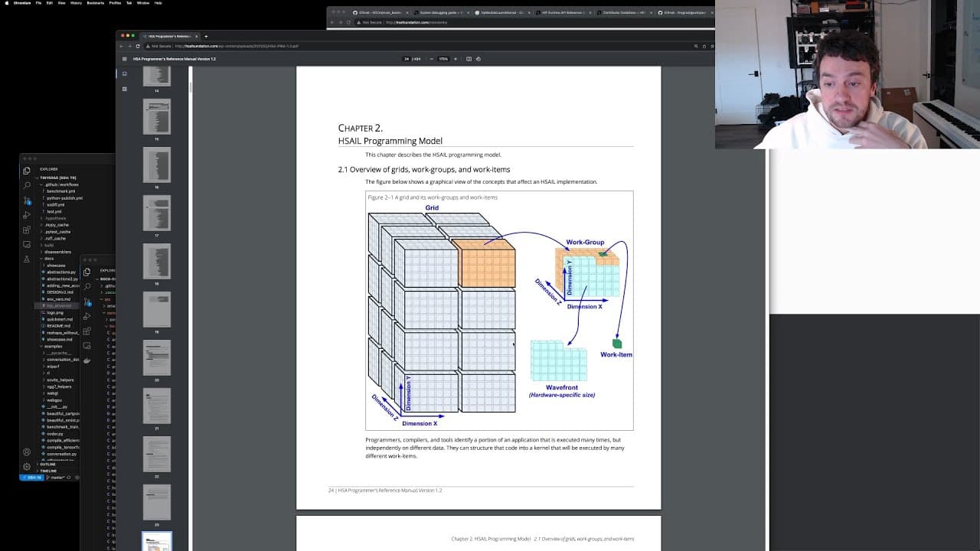Select page 22 thumbnail in PDF sidebar
980x551 pixels.
coord(157,454)
